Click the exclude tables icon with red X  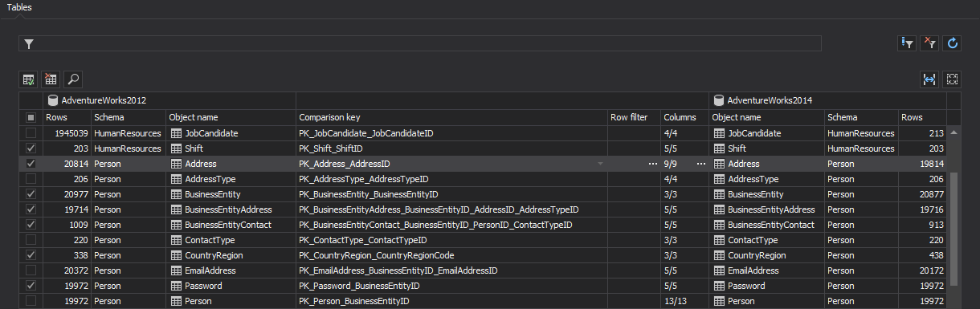(51, 79)
